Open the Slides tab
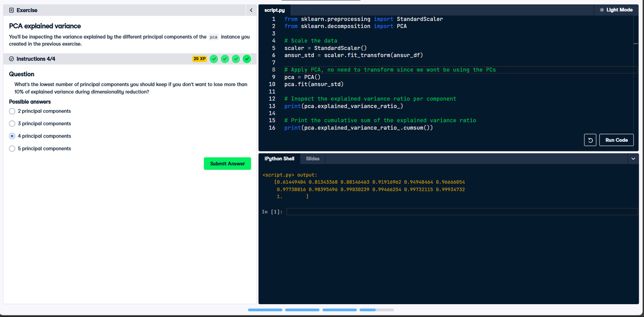This screenshot has height=317, width=644. tap(313, 159)
